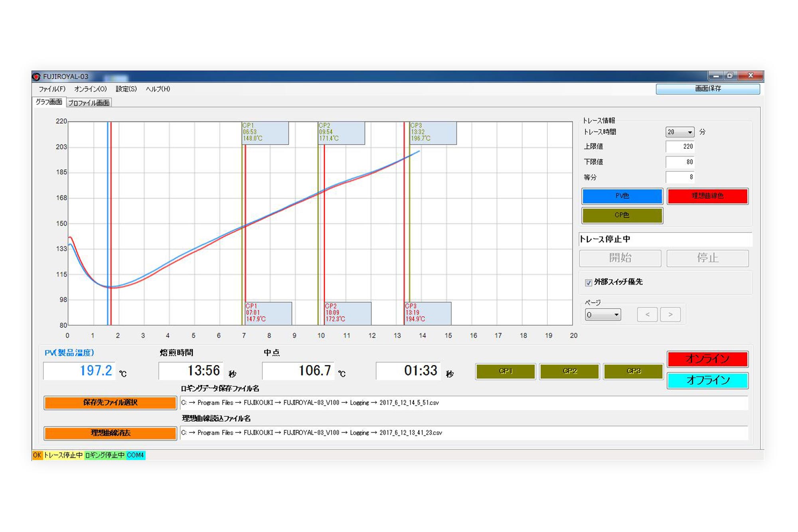Click the 開始 trace button

tap(620, 258)
